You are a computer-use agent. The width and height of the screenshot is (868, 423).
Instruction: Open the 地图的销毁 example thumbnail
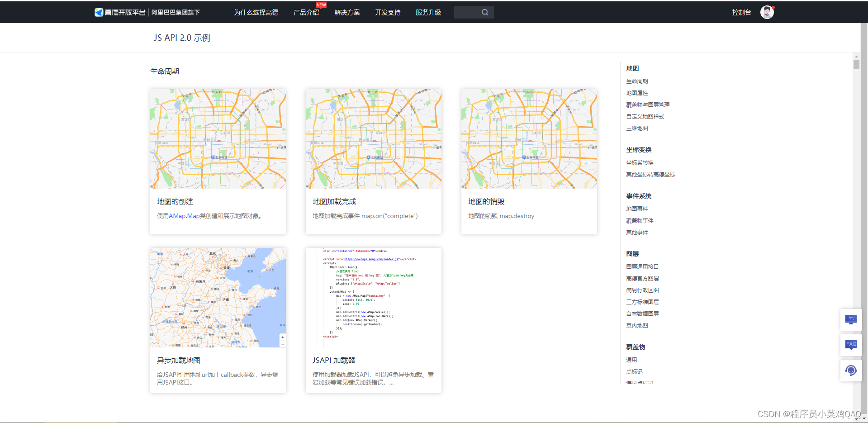pos(529,139)
